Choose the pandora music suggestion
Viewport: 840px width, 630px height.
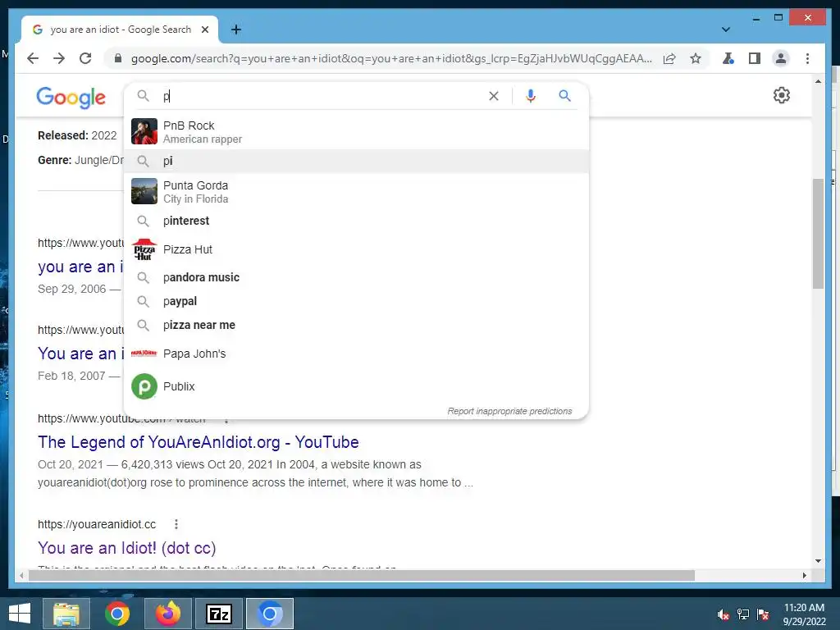(x=356, y=277)
